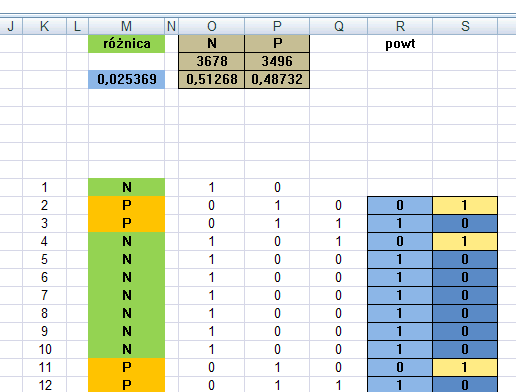Click column P cell in row 2
Screen dimensions: 516x392
point(277,205)
